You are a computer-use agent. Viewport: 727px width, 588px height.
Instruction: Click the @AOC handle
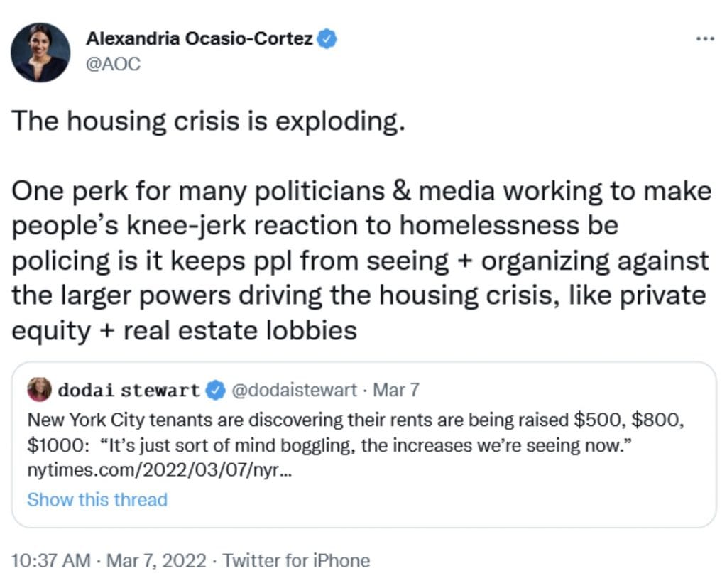(113, 64)
